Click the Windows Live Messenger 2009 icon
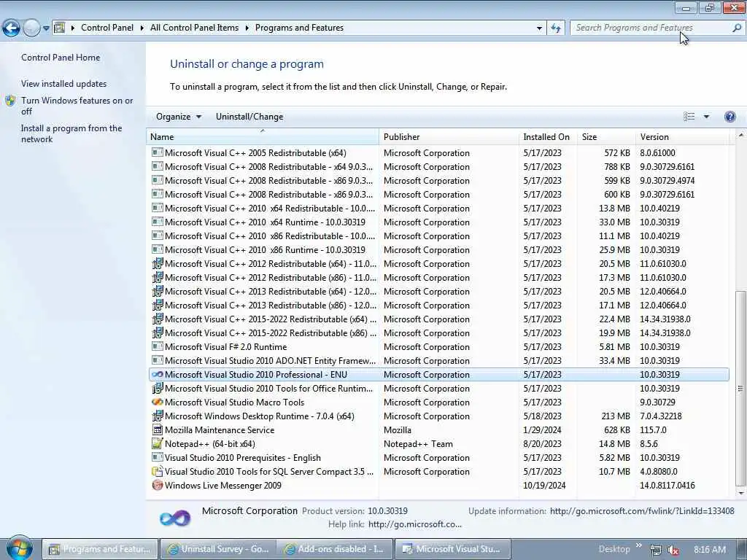747x560 pixels. tap(158, 485)
